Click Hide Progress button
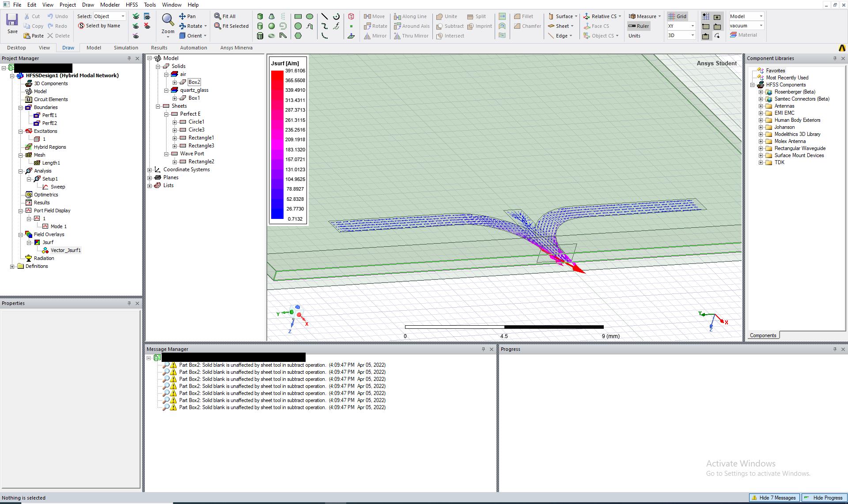Viewport: 848px width, 504px height. tap(824, 498)
